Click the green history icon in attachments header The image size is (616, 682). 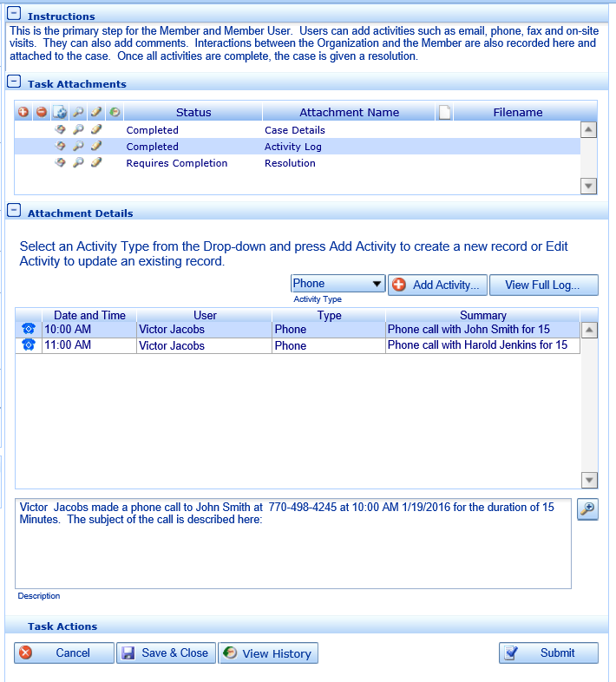click(x=115, y=112)
